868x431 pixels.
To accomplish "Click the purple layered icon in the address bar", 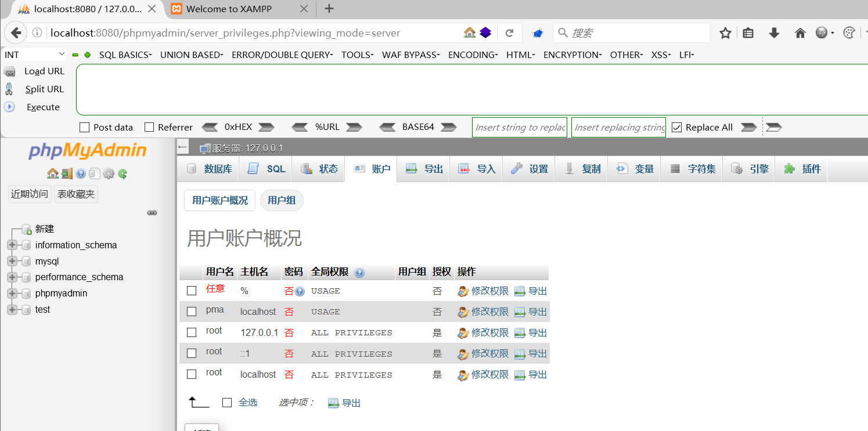I will [485, 32].
